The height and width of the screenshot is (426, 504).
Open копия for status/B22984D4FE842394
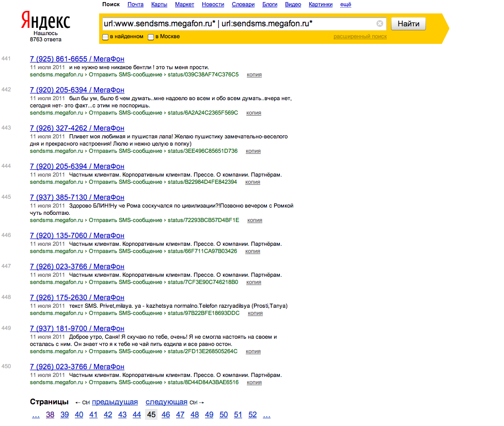253,182
